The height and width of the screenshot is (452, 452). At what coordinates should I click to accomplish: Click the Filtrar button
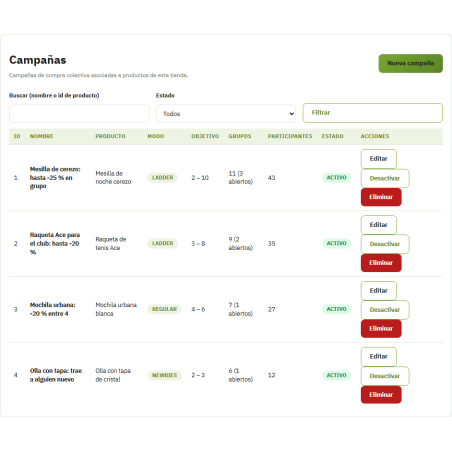pos(372,113)
